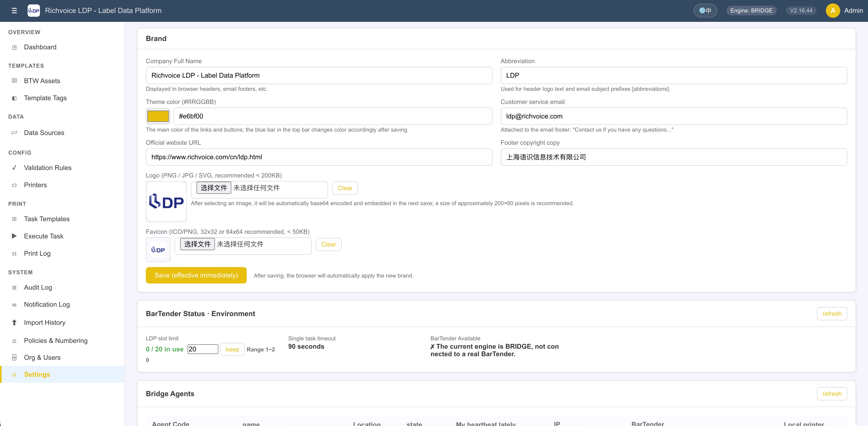The width and height of the screenshot is (868, 426).
Task: Open Validation Rules
Action: coord(62,168)
